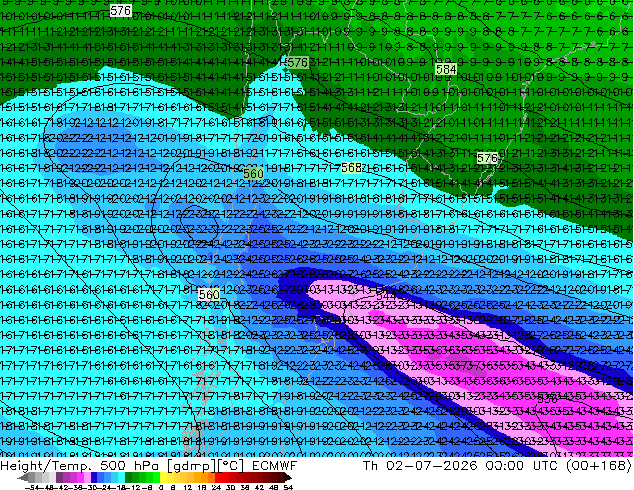This screenshot has height=490, width=634.
Task: Click the 576 contour label at top left
Action: 120,11
